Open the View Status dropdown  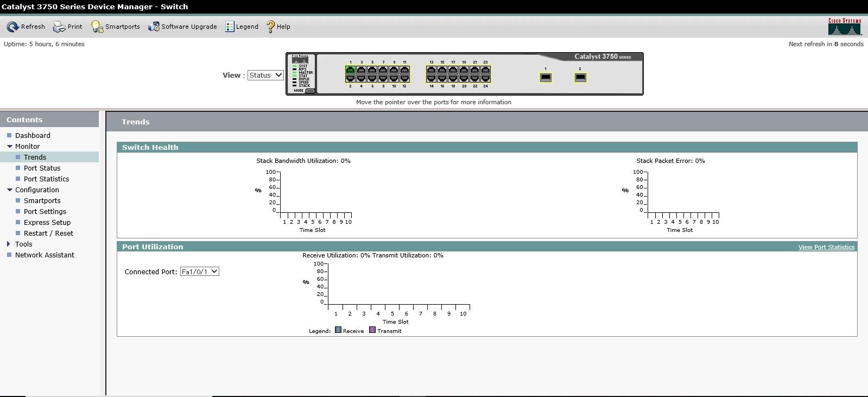[x=265, y=75]
